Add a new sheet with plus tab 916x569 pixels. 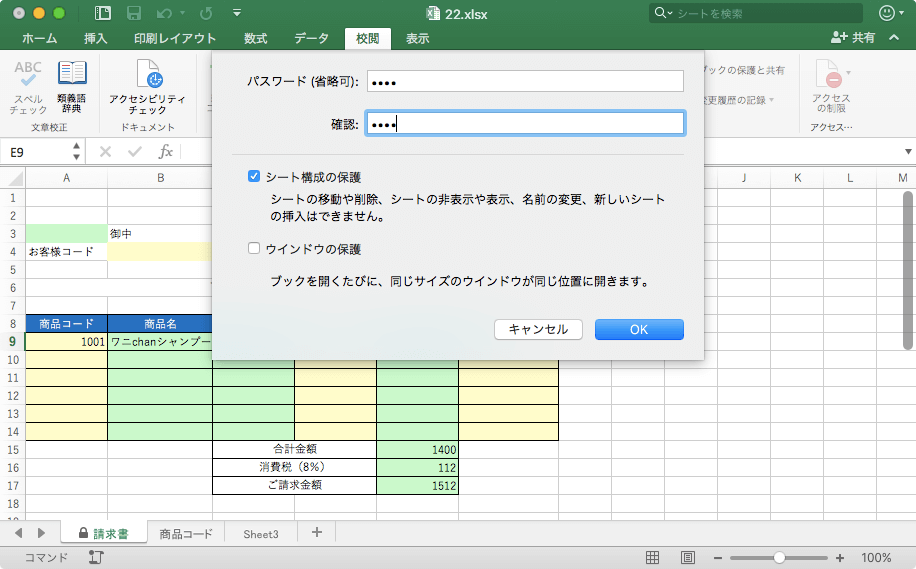tap(317, 532)
